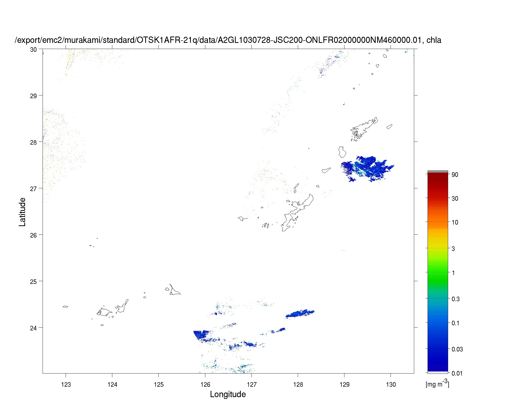The width and height of the screenshot is (532, 406).
Task: Click longitude tick label 127
Action: pos(252,385)
